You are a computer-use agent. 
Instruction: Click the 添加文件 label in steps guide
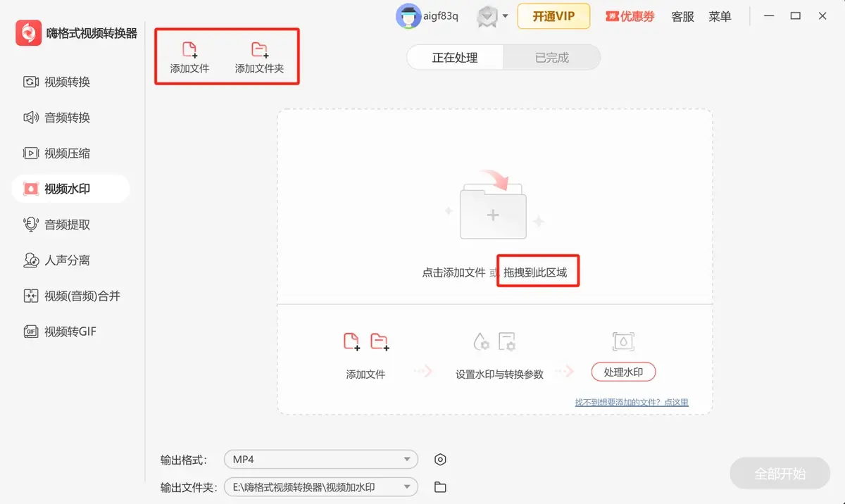[365, 374]
